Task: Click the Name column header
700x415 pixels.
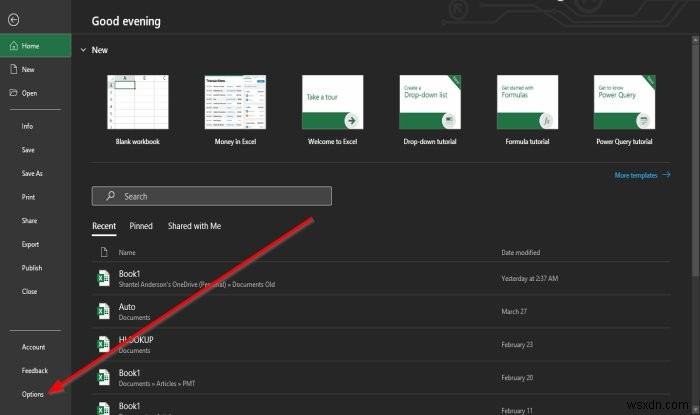Action: [x=127, y=253]
